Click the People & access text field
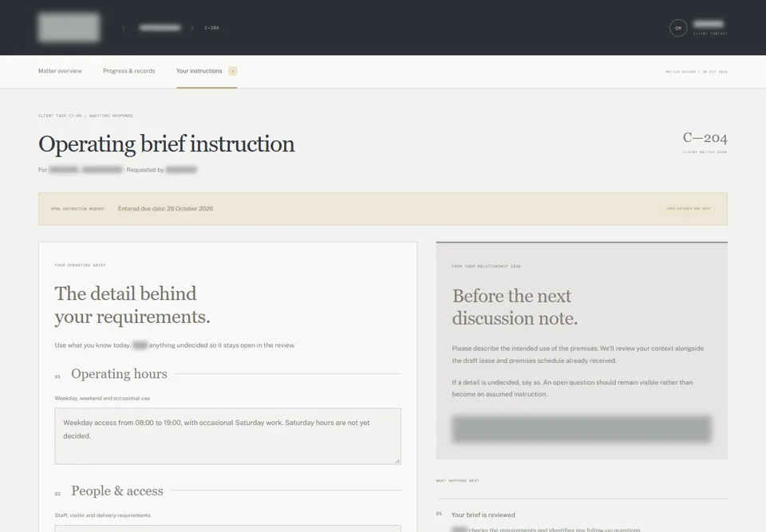The image size is (766, 532). click(x=227, y=529)
